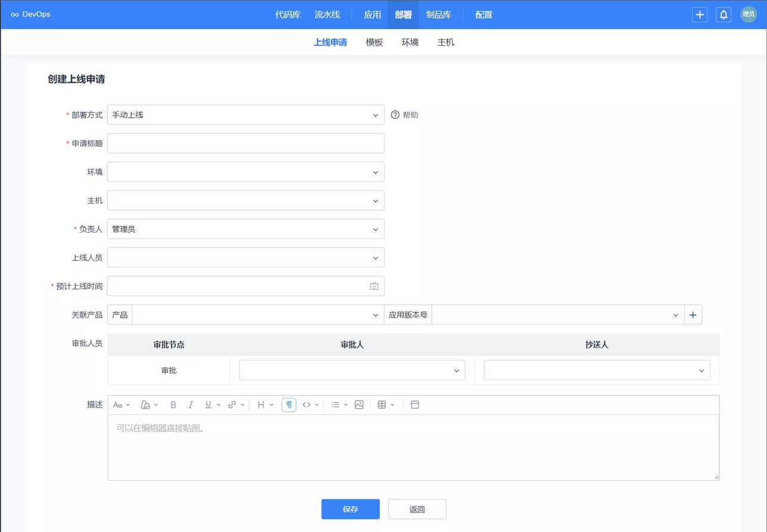This screenshot has height=532, width=767.
Task: Click the 预计上线时间 date field
Action: tap(245, 286)
